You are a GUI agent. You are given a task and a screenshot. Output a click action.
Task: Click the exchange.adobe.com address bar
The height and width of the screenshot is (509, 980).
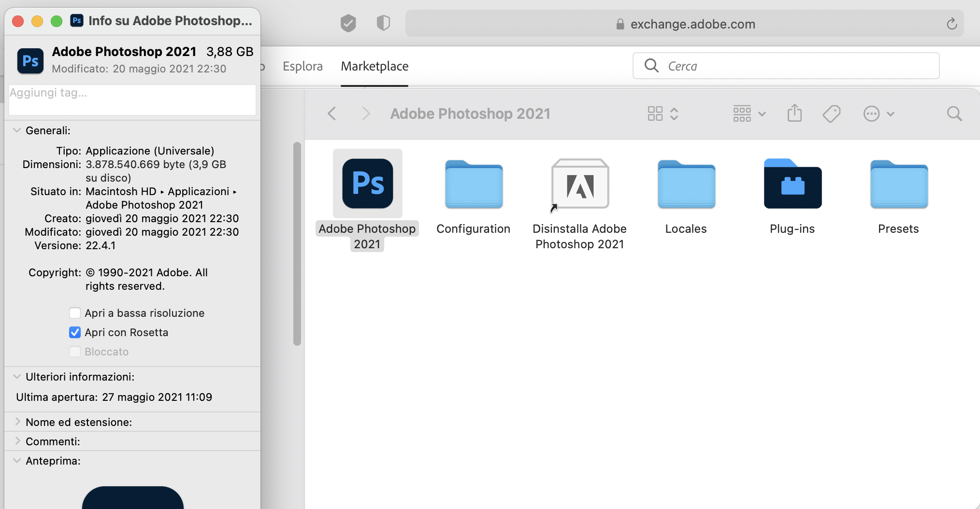(x=684, y=24)
